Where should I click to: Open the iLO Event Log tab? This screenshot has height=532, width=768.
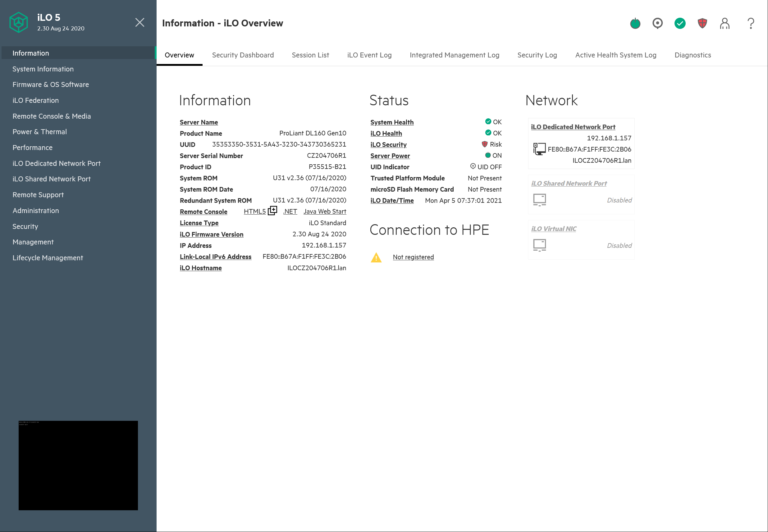(x=369, y=55)
